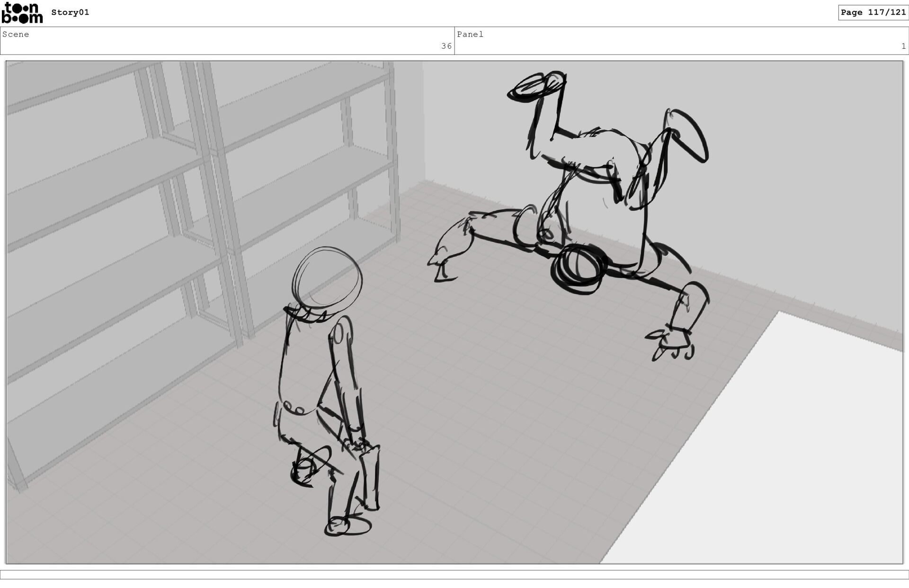Select the Panel header label

[x=470, y=35]
